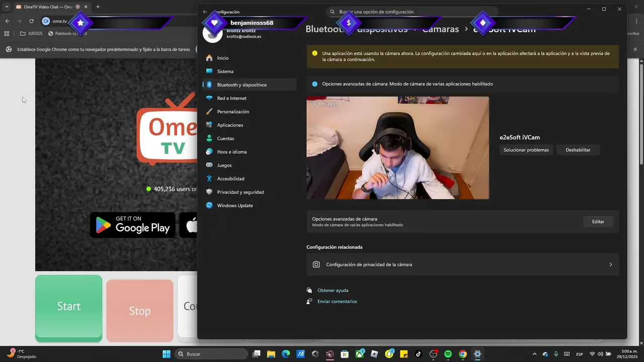Open the Windows Start menu
Viewport: 644px width, 362px height.
coord(167,354)
